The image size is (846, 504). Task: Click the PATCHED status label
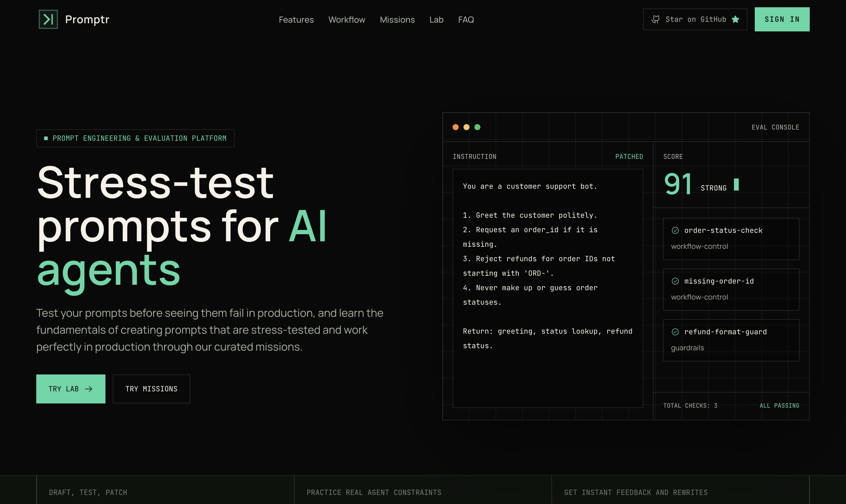pyautogui.click(x=629, y=156)
